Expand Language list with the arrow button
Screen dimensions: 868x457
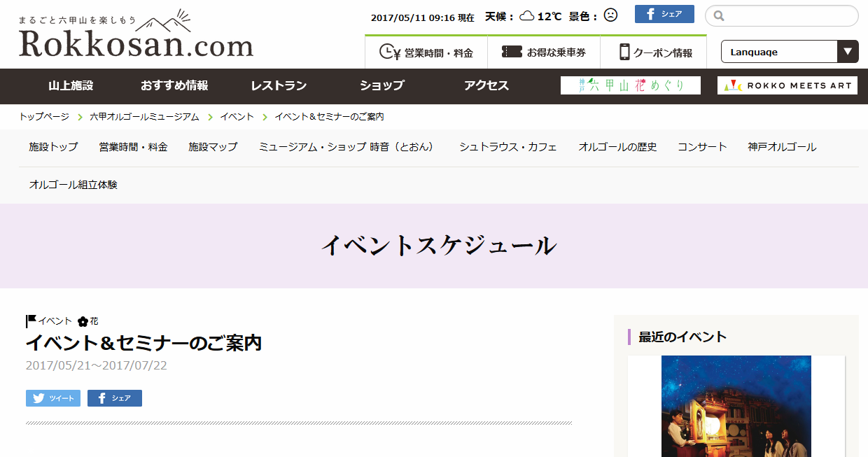pyautogui.click(x=848, y=52)
